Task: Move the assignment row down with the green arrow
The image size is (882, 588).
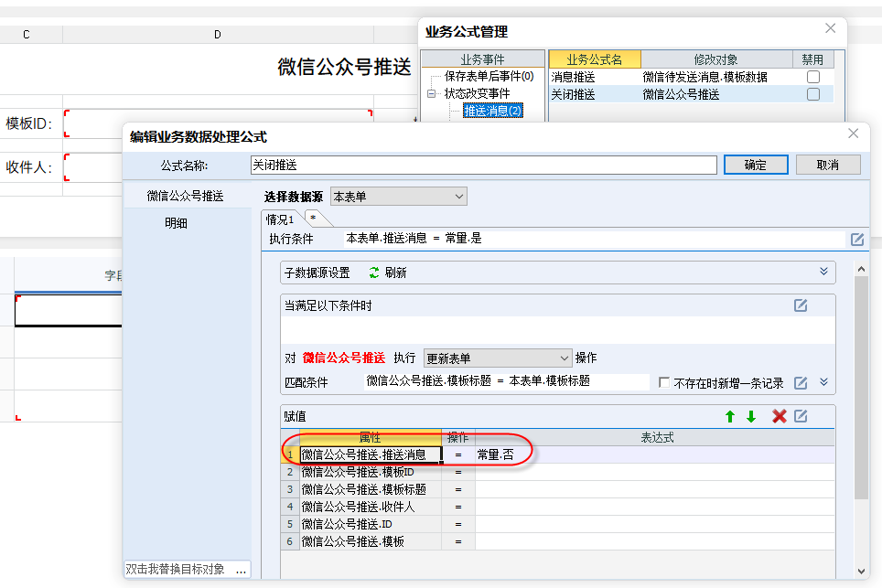Action: pyautogui.click(x=751, y=417)
